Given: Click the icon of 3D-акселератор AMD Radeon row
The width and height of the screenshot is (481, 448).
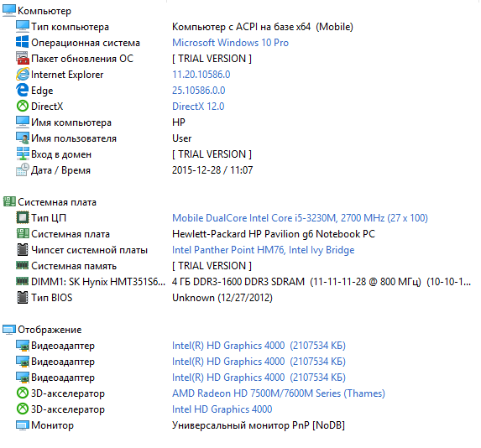Looking at the screenshot, I should point(23,393).
